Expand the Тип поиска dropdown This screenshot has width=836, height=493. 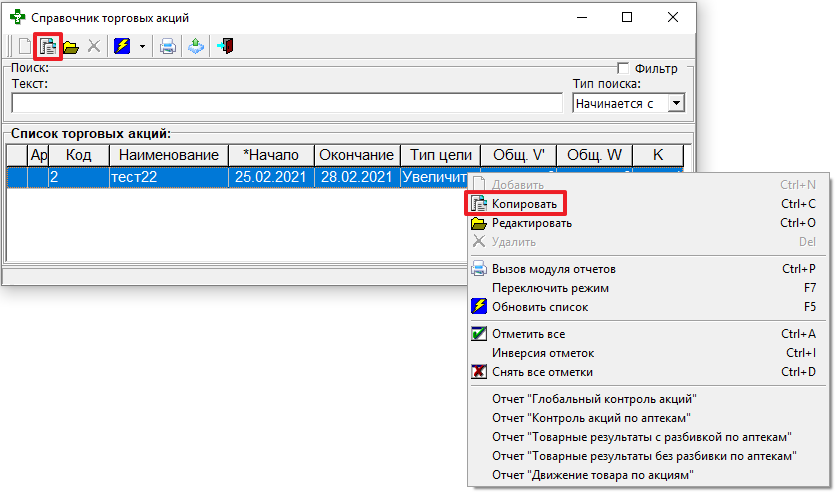(x=675, y=103)
